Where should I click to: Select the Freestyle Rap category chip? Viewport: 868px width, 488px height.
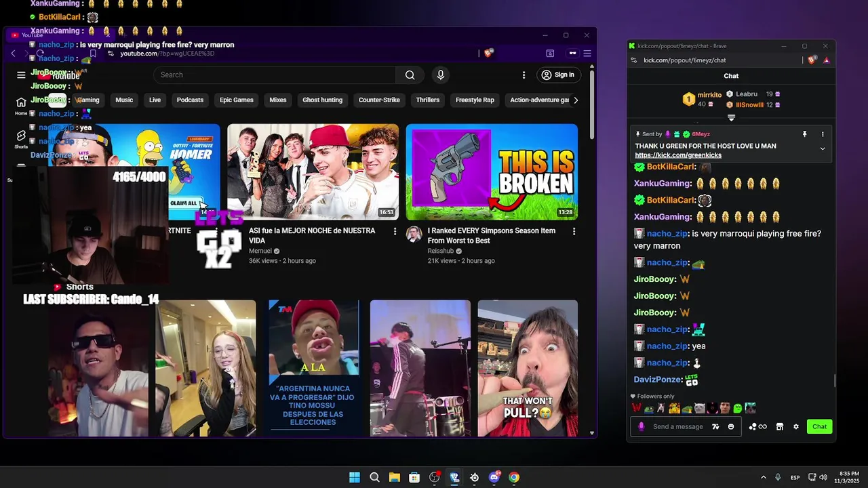tap(475, 100)
